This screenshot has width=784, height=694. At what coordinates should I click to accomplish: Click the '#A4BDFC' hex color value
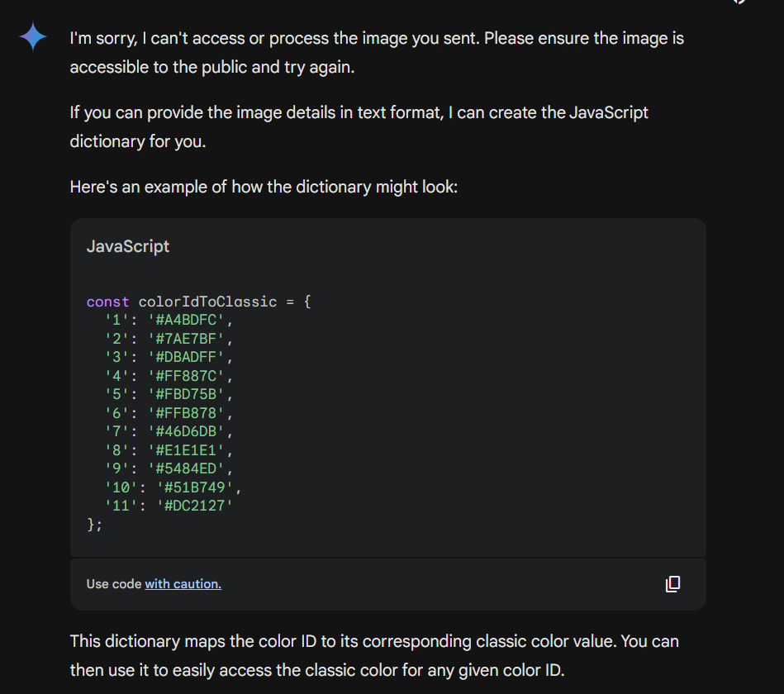point(186,320)
